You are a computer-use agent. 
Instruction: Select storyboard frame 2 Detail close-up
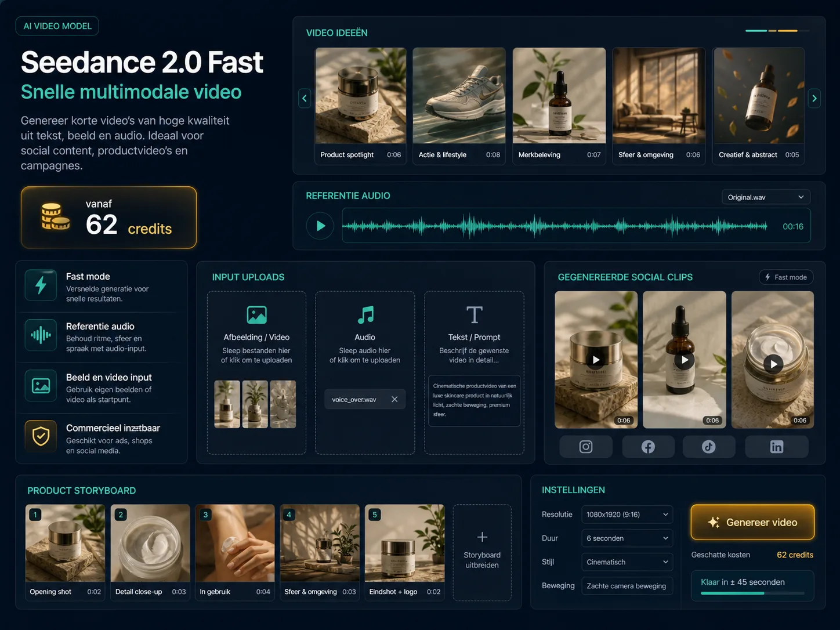click(x=150, y=552)
